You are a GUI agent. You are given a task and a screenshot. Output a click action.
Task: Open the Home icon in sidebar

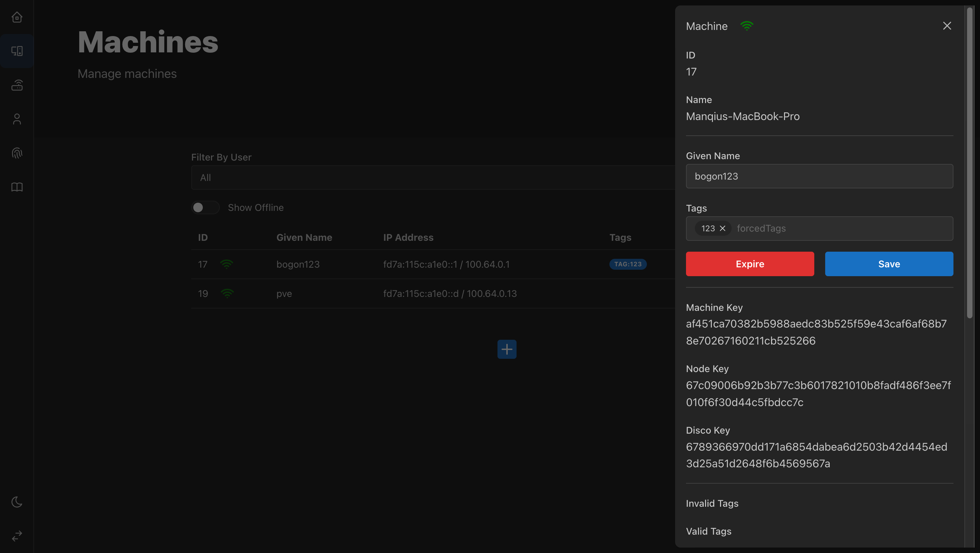[17, 17]
